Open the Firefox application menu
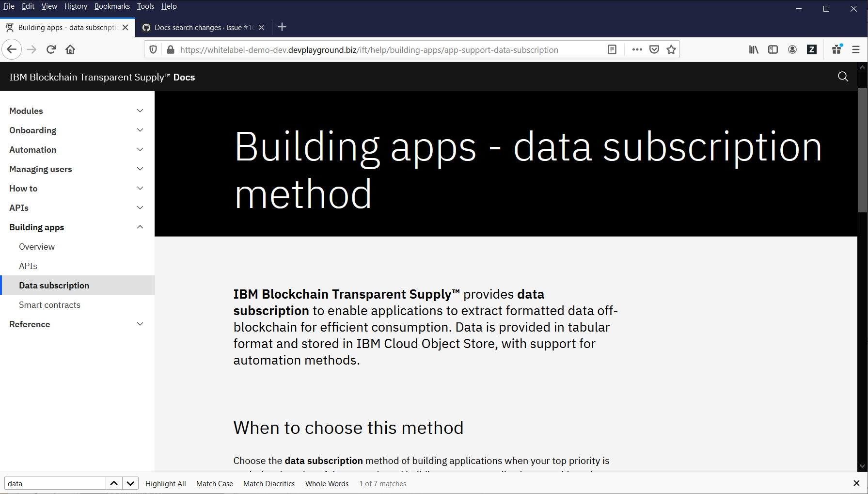 tap(855, 49)
